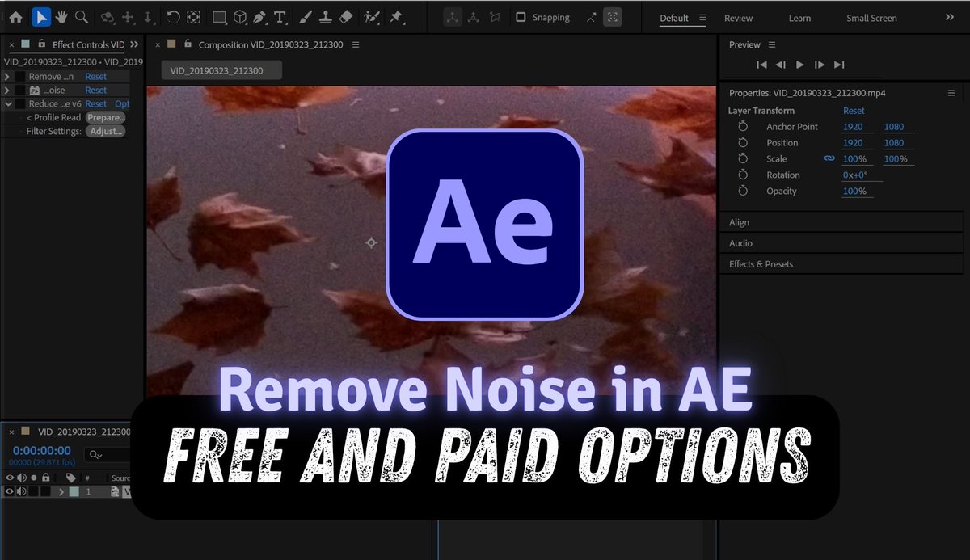The width and height of the screenshot is (970, 560).
Task: Open the Effect Controls tab
Action: point(89,44)
